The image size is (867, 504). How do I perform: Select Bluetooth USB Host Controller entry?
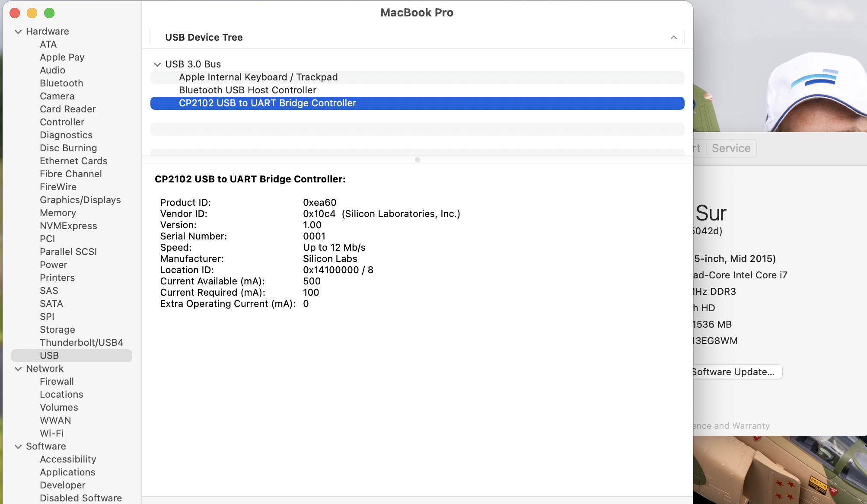(x=247, y=90)
